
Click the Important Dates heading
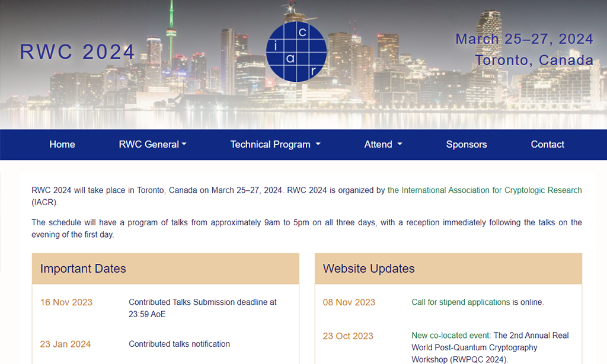[x=83, y=269]
